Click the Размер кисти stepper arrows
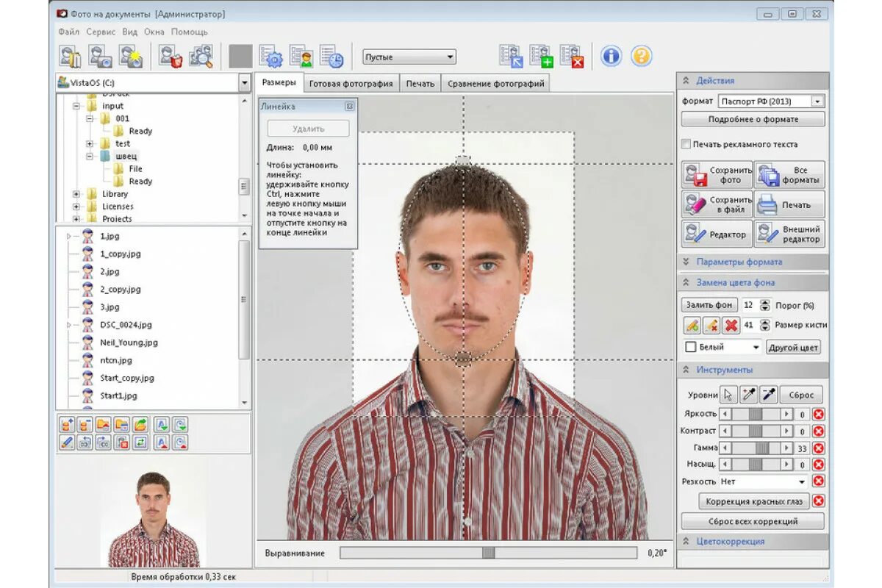The image size is (882, 588). 765,325
